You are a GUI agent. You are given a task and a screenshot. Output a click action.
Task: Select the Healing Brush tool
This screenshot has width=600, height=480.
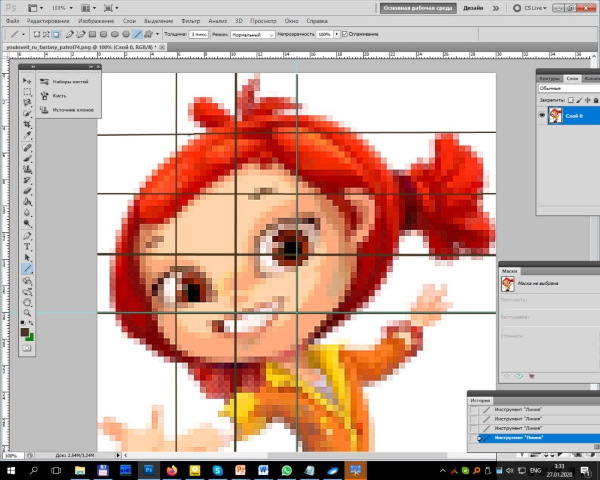point(27,148)
